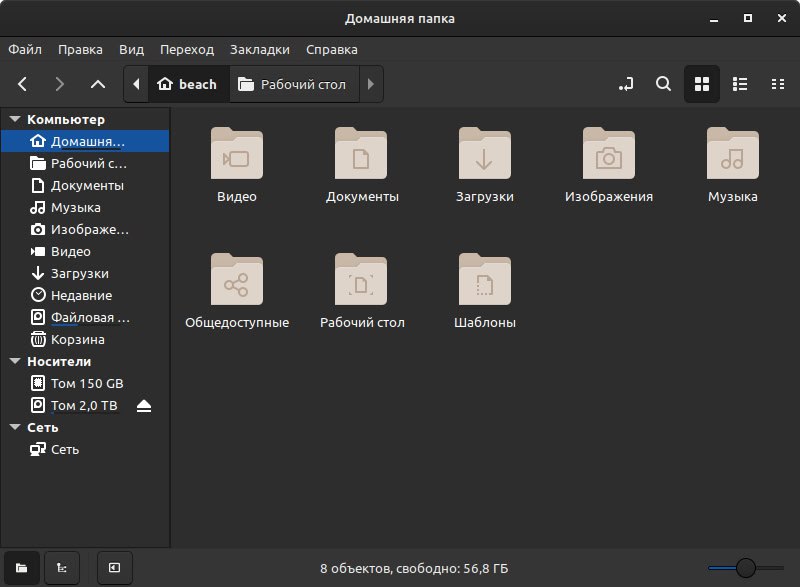
Task: Hide the sidebar with collapse button
Action: (x=115, y=568)
